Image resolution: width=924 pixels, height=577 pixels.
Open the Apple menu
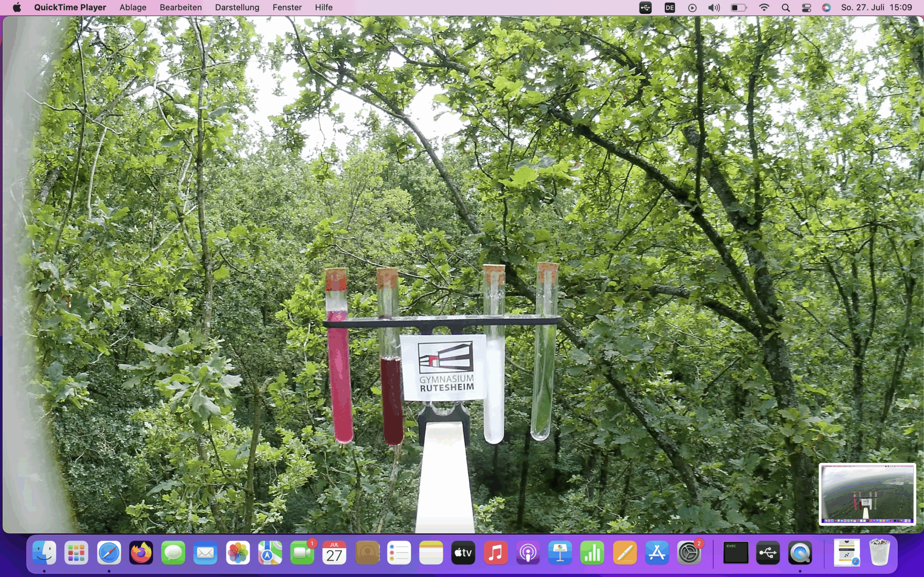(17, 8)
